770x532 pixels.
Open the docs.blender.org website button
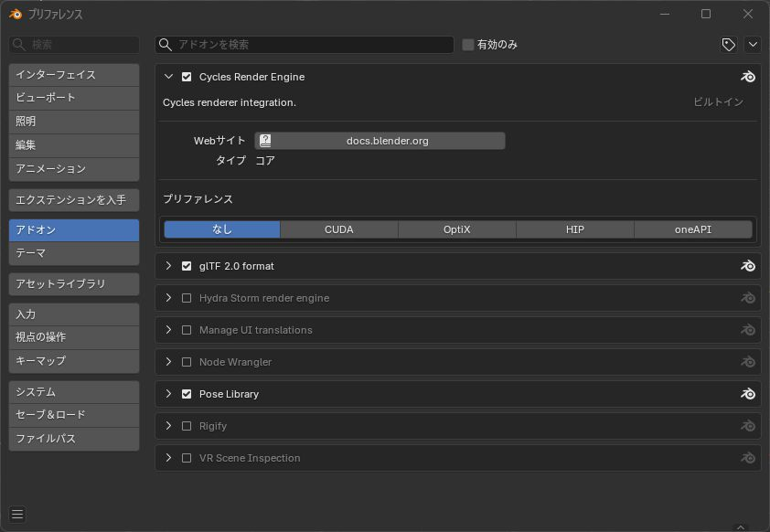(x=380, y=141)
